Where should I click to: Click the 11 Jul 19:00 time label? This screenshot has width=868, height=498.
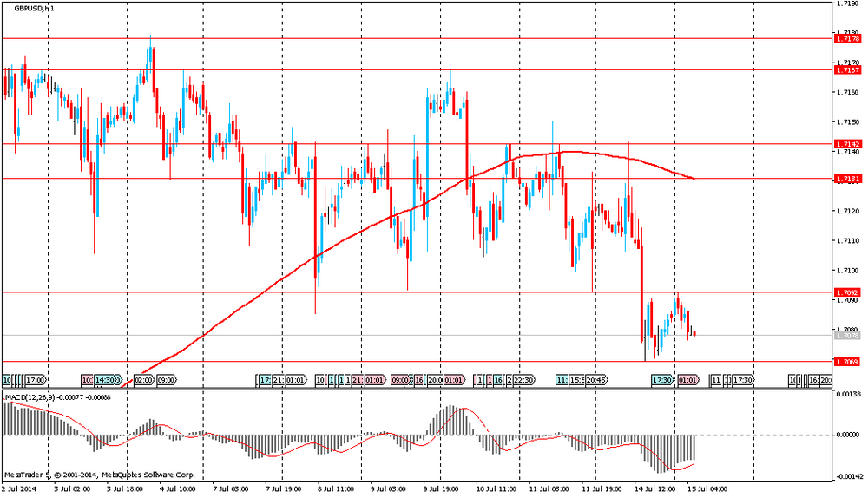602,489
